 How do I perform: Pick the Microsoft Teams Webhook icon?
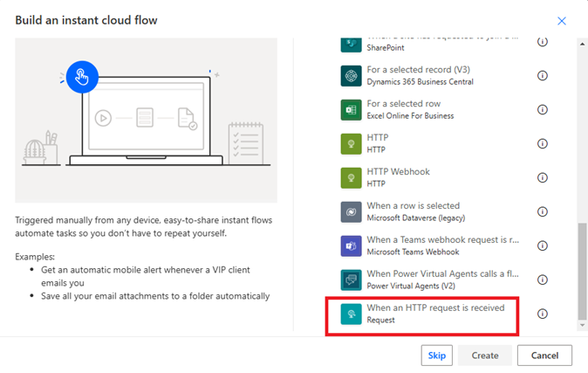point(352,245)
